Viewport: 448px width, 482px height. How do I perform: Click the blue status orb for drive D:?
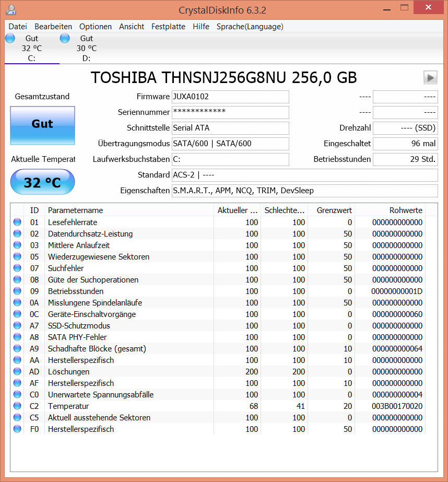[x=65, y=39]
